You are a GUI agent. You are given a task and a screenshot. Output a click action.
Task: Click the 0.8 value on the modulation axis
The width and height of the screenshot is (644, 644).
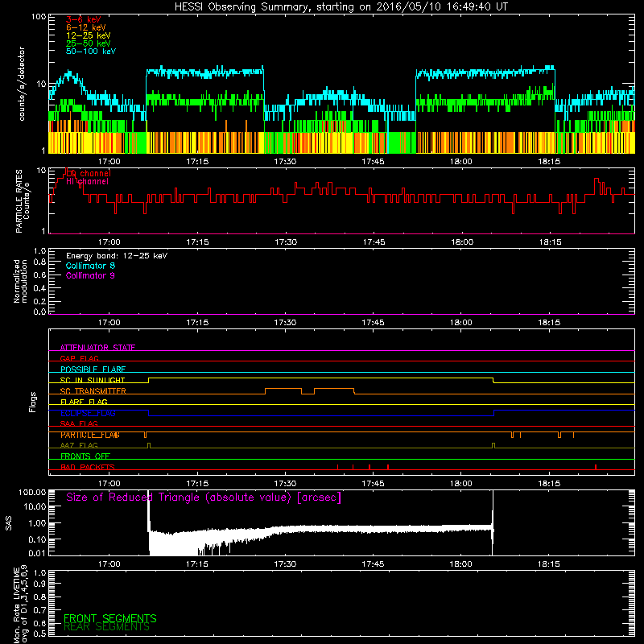[39, 262]
